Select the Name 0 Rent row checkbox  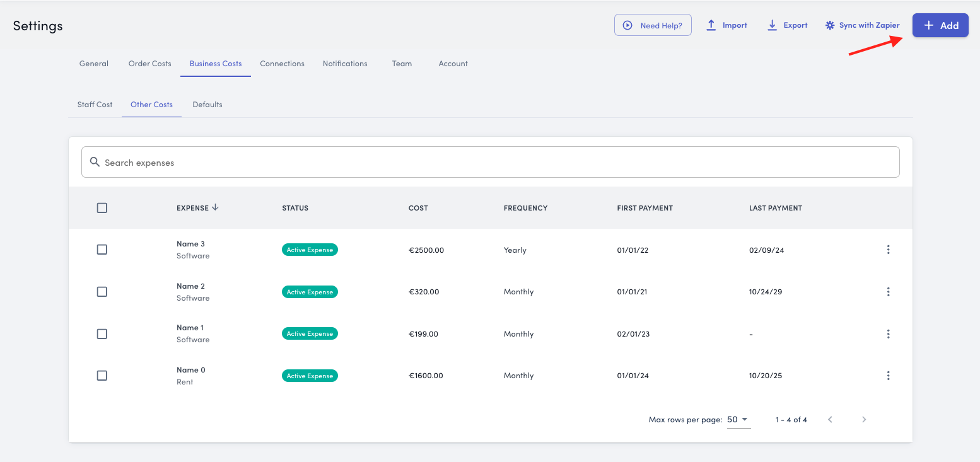click(102, 376)
